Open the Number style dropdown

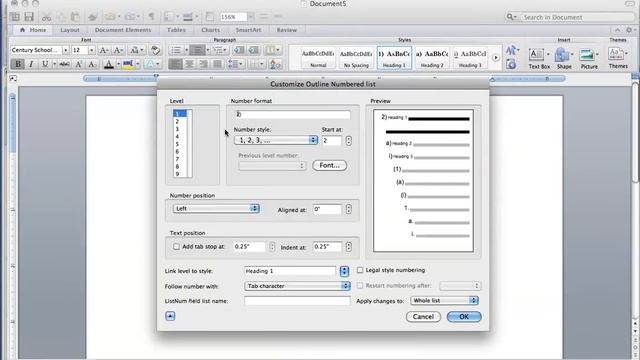[276, 140]
